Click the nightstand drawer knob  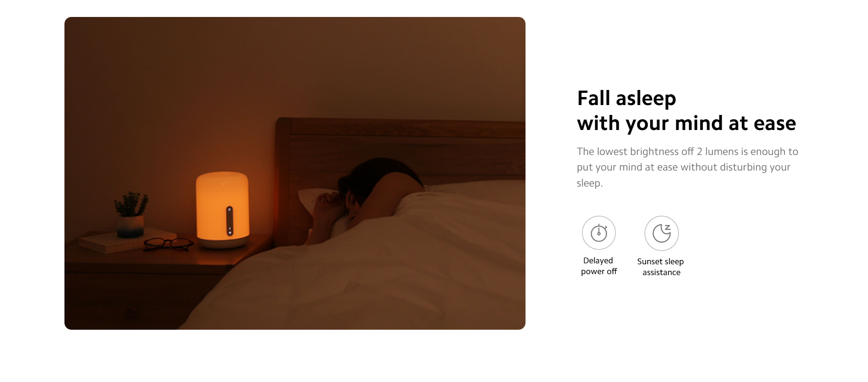(x=130, y=315)
